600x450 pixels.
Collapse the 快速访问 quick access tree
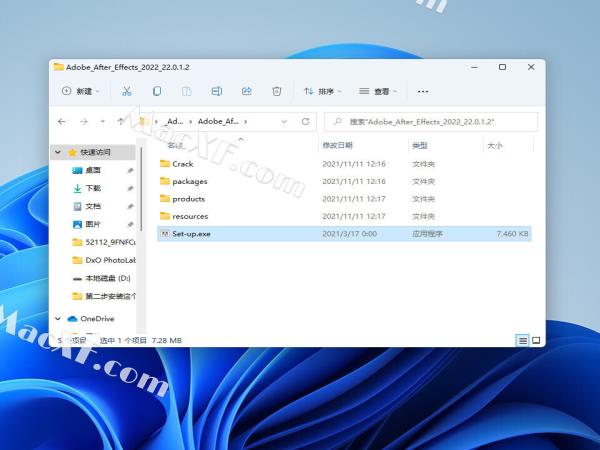tap(59, 152)
